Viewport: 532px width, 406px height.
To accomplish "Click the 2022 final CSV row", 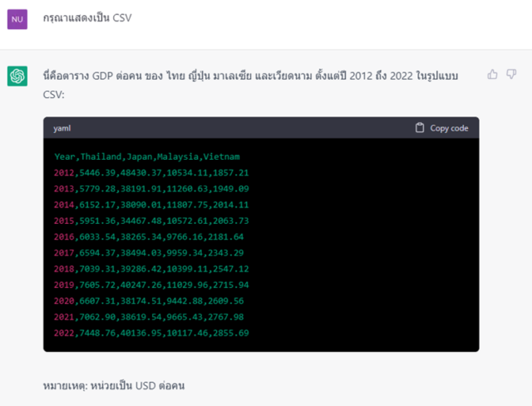I will point(151,333).
